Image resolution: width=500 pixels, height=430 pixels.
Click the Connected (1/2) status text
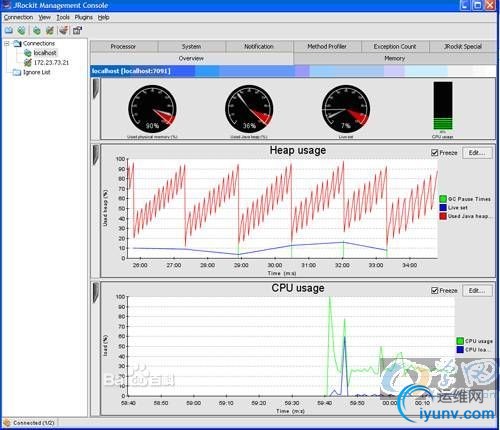[x=34, y=423]
